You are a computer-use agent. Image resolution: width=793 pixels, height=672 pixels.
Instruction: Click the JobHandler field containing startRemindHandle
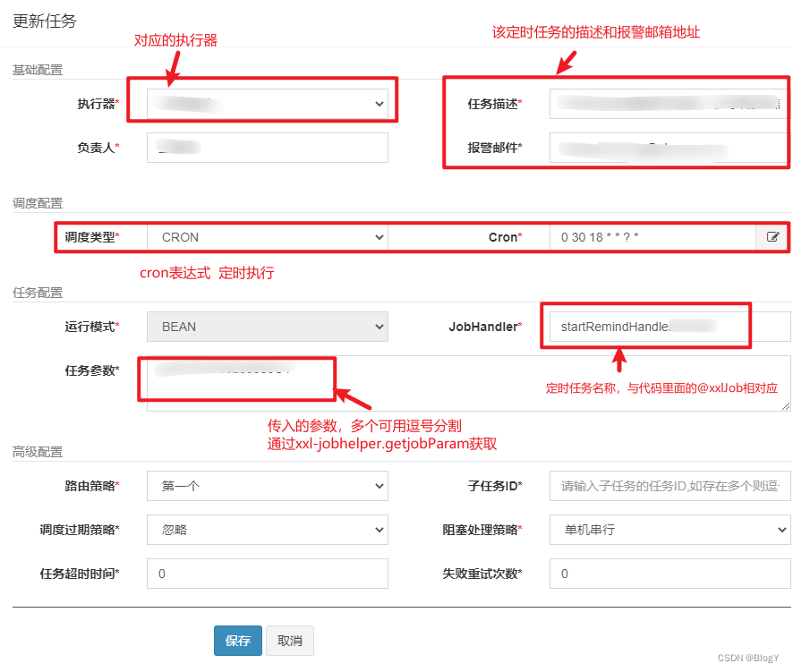click(645, 327)
